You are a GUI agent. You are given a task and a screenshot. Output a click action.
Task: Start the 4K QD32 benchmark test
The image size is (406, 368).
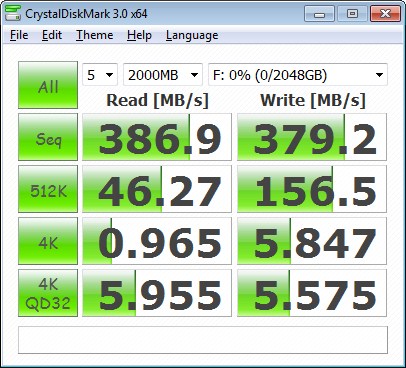pyautogui.click(x=48, y=293)
